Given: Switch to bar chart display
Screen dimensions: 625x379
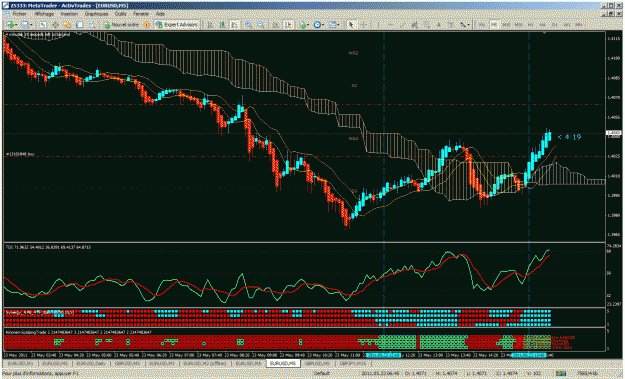Looking at the screenshot, I should pos(210,25).
